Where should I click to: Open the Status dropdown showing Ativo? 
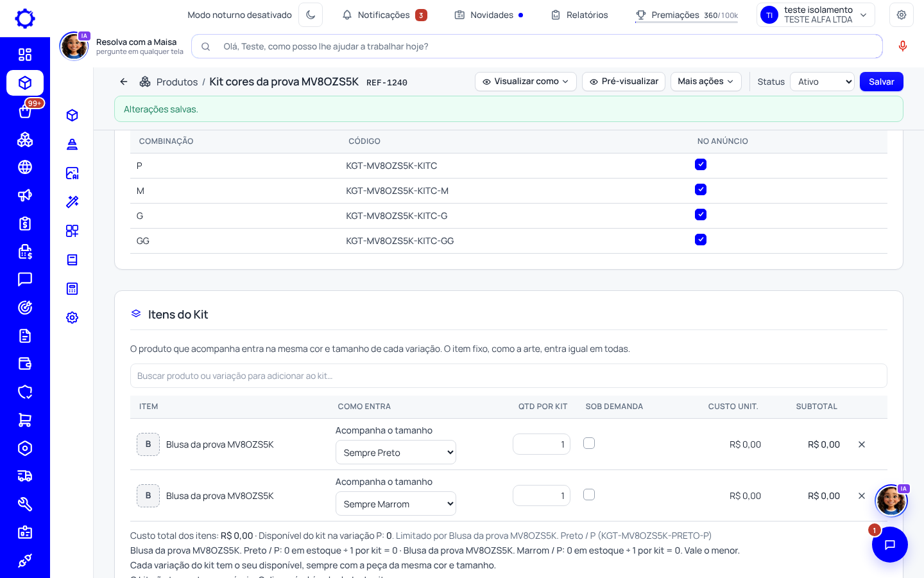tap(823, 82)
